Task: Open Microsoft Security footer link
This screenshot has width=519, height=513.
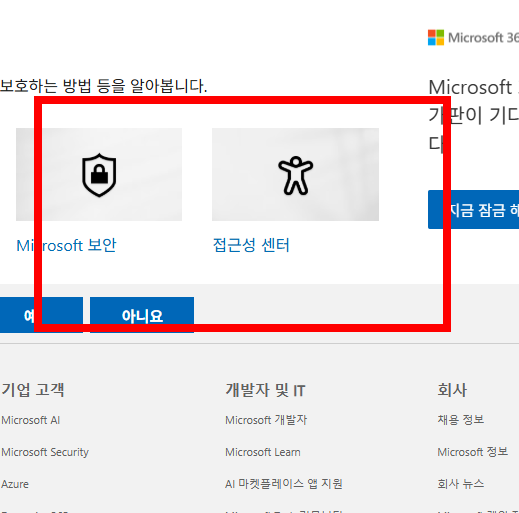Action: (45, 452)
